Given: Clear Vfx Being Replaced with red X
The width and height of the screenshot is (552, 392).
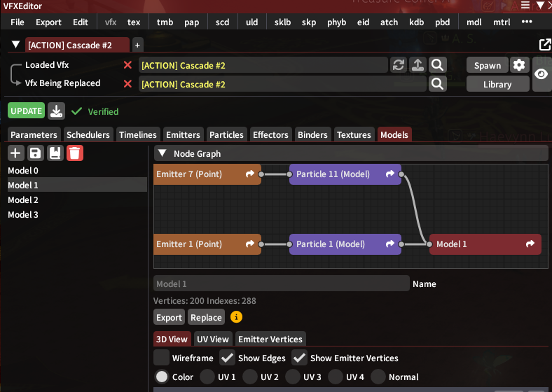Looking at the screenshot, I should (127, 84).
